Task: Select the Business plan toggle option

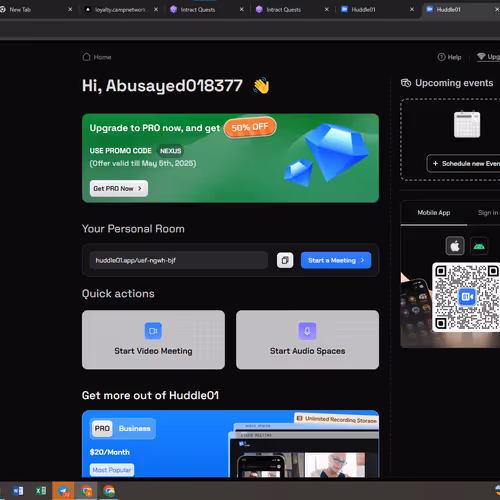Action: [x=135, y=428]
